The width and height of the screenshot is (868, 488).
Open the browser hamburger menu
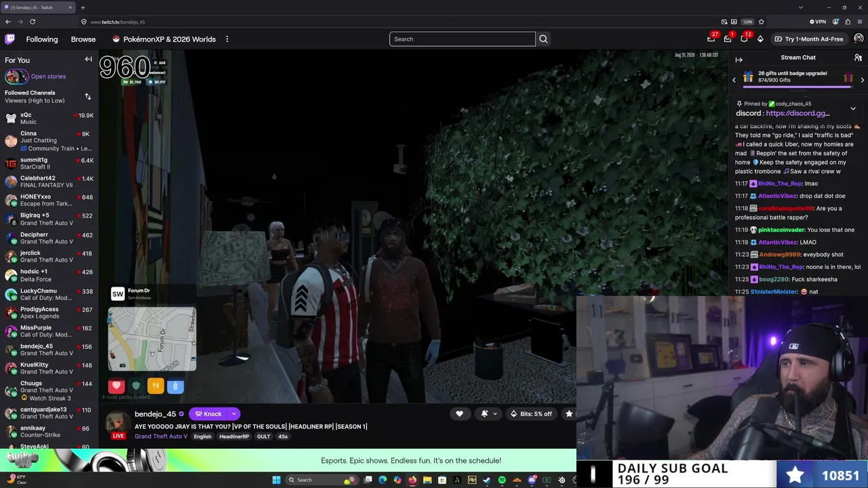(859, 22)
